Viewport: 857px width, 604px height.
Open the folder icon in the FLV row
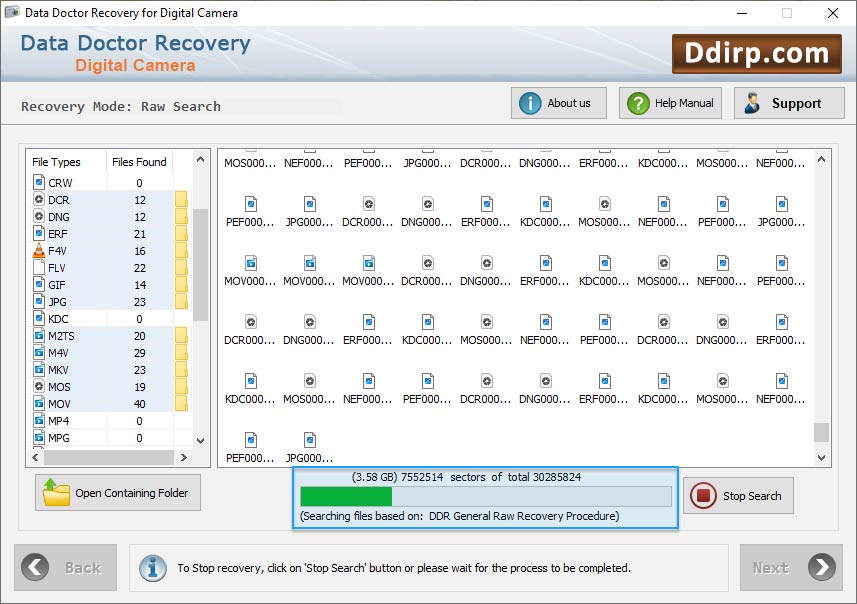181,267
